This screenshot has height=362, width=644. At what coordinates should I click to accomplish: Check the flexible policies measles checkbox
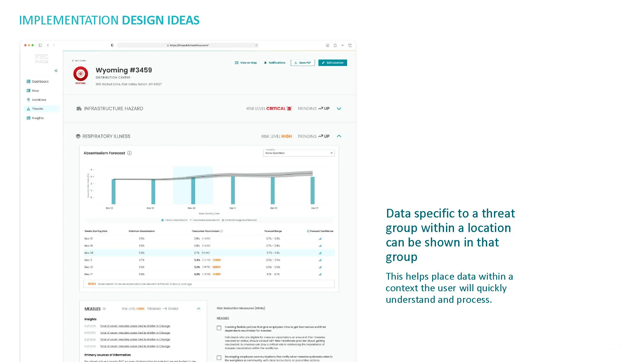[219, 328]
